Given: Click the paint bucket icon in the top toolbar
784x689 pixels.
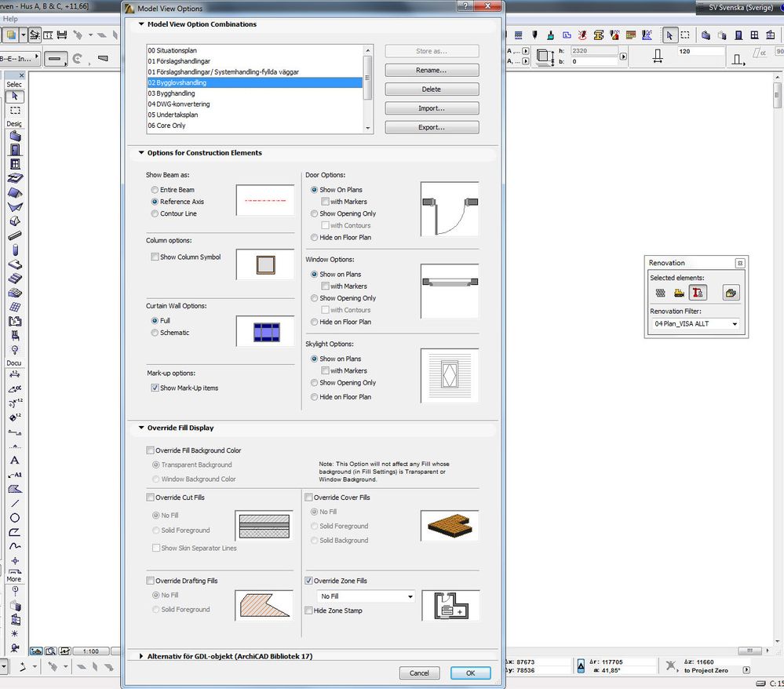Looking at the screenshot, I should click(550, 35).
